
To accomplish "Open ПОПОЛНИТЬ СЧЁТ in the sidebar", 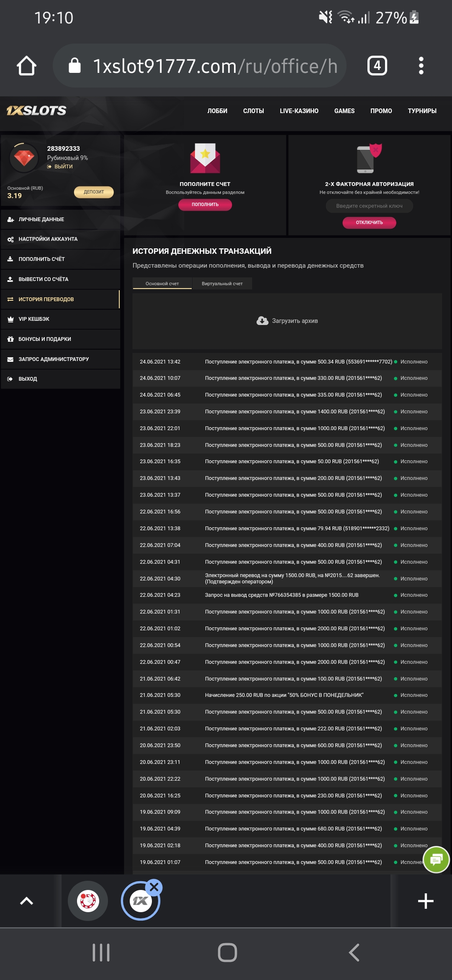I will coord(61,259).
